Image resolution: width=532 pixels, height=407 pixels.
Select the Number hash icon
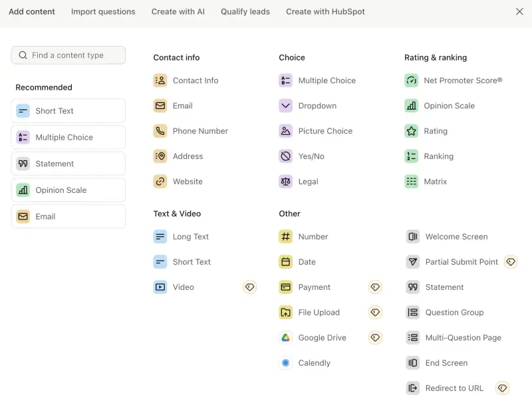pyautogui.click(x=286, y=236)
